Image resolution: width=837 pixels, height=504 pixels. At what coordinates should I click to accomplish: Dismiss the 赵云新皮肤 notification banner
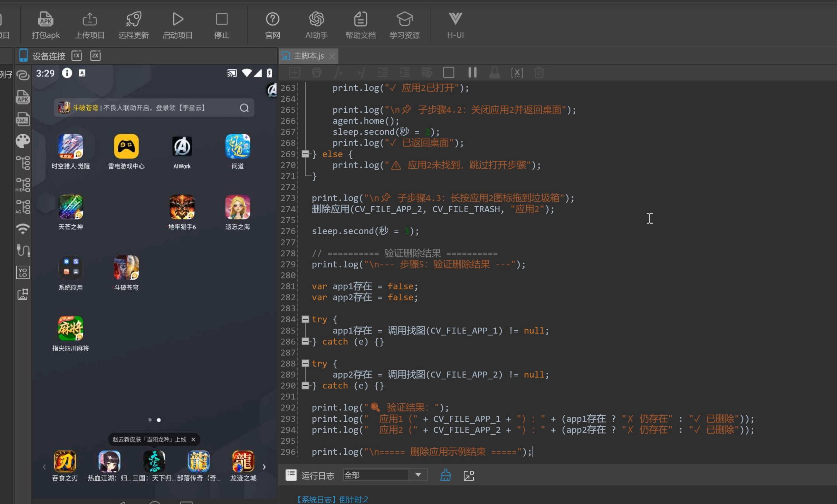click(x=193, y=439)
